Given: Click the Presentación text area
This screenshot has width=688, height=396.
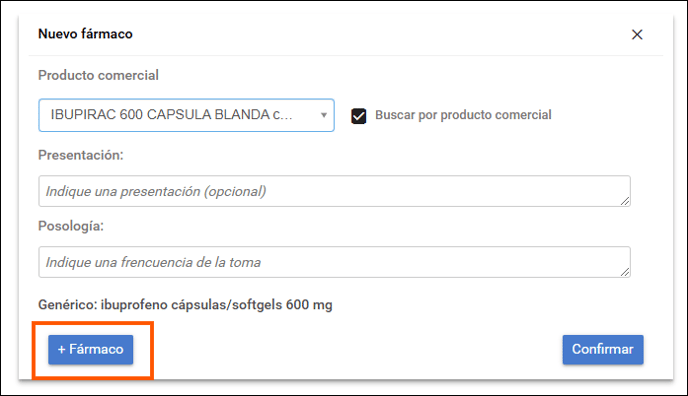Looking at the screenshot, I should pos(334,191).
